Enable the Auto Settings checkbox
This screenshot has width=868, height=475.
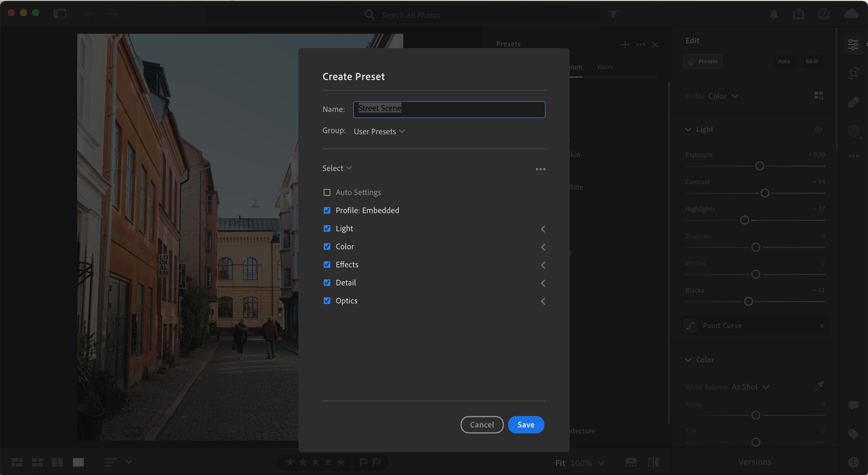pyautogui.click(x=327, y=192)
